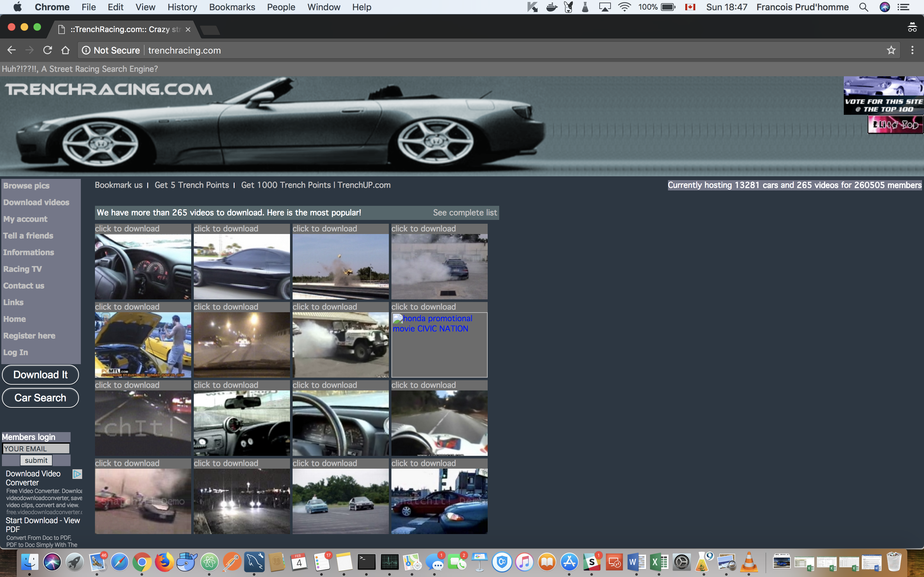
Task: Click the Terminal icon in dock
Action: (x=366, y=562)
